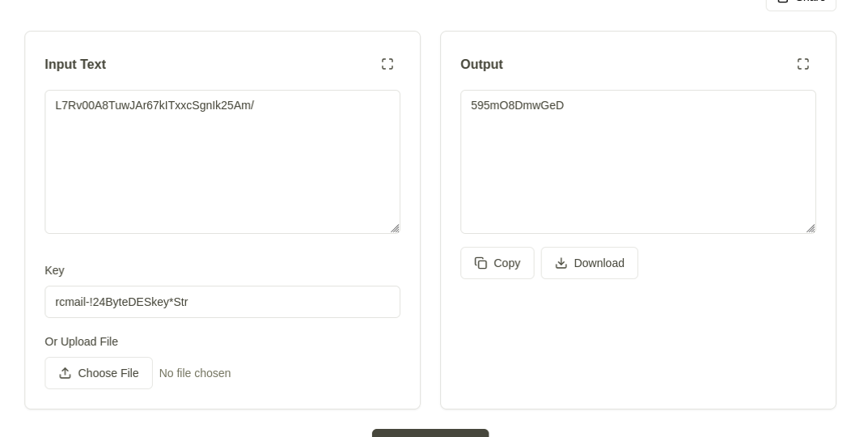868x437 pixels.
Task: Open the Choose File picker
Action: (99, 373)
